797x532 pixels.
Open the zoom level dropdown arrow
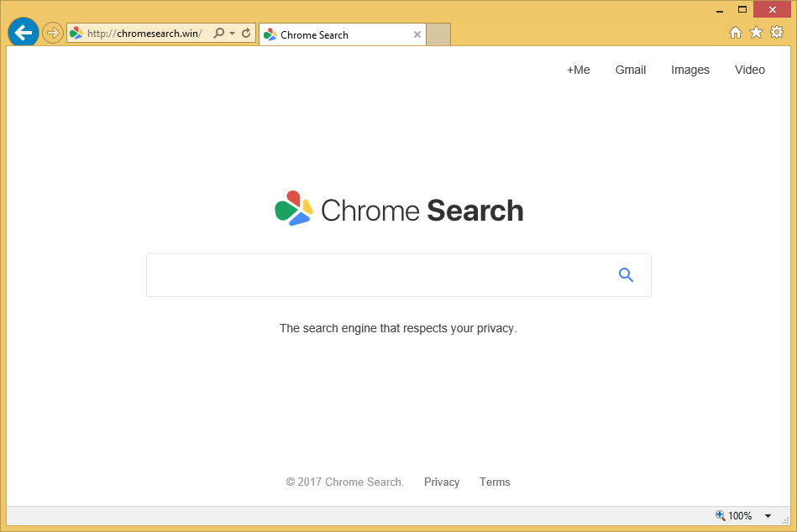[x=768, y=516]
